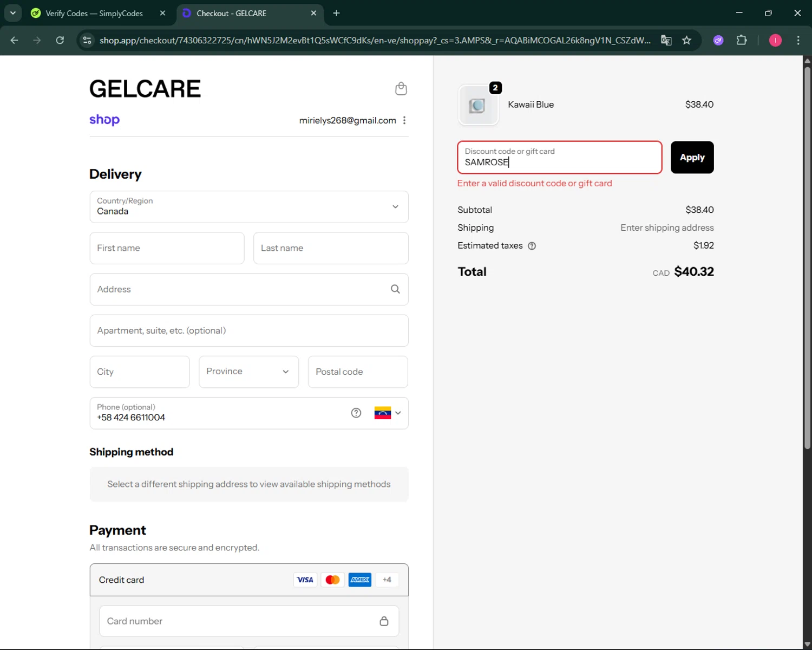Click the browser back arrow

tap(14, 40)
